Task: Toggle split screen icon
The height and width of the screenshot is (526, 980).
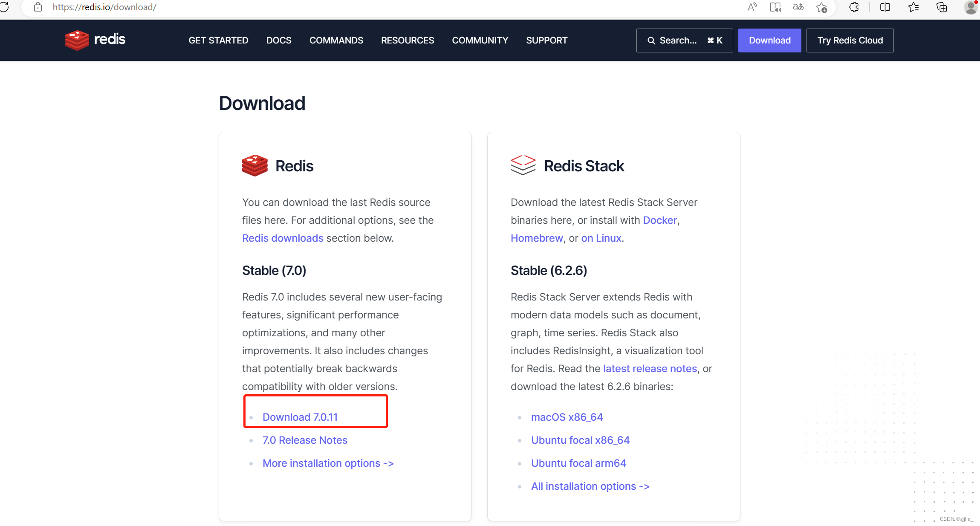Action: [885, 7]
